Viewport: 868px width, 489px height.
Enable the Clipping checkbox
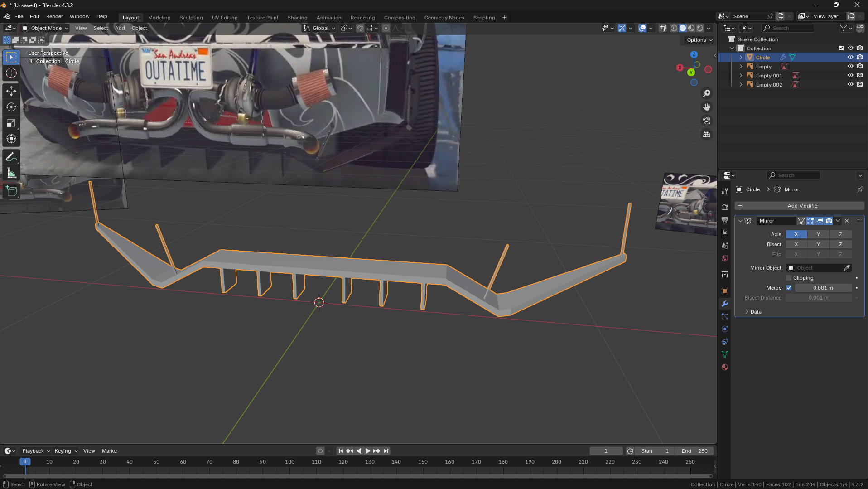[x=789, y=278]
